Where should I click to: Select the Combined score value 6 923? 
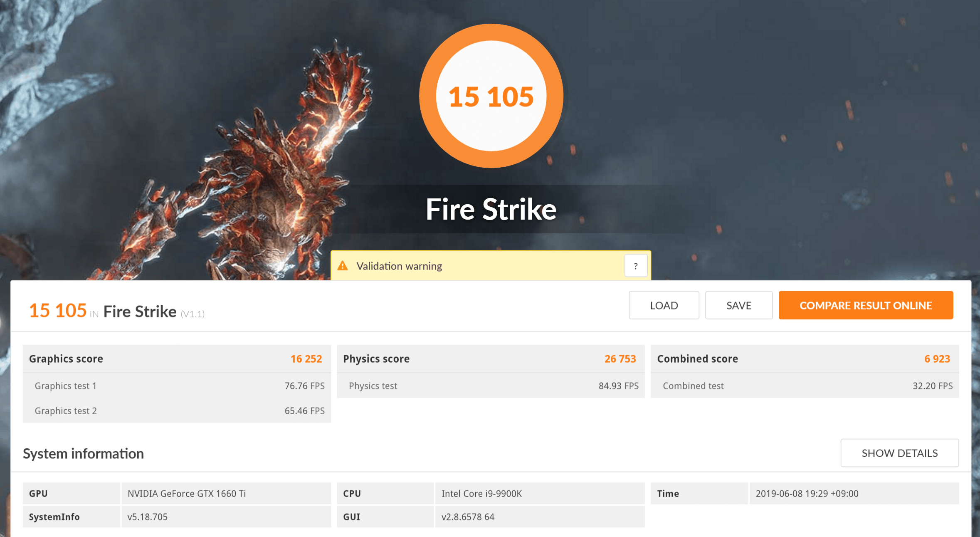[x=937, y=359]
